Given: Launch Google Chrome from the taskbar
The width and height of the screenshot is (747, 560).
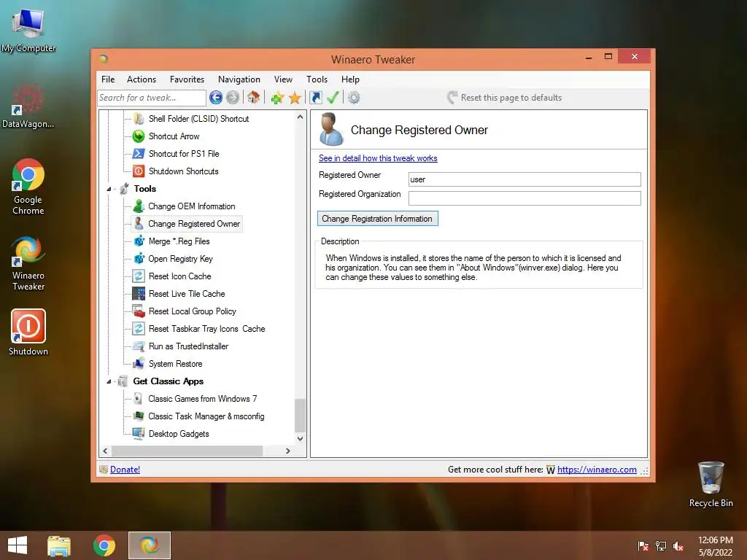Looking at the screenshot, I should [x=104, y=545].
